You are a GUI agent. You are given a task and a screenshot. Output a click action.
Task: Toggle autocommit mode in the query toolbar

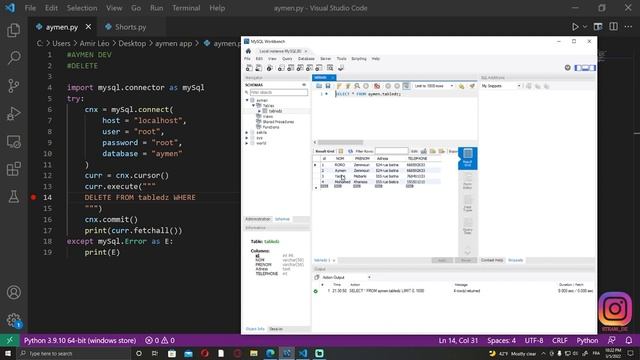tap(406, 86)
